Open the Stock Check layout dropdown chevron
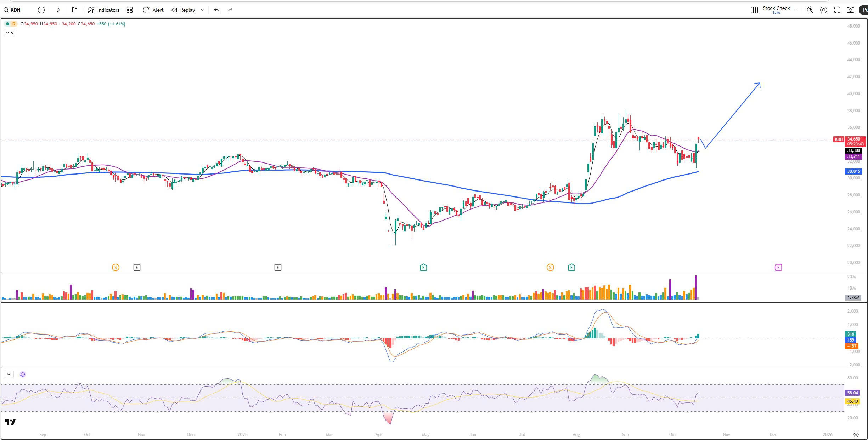Screen dimensions: 868x440 (796, 10)
